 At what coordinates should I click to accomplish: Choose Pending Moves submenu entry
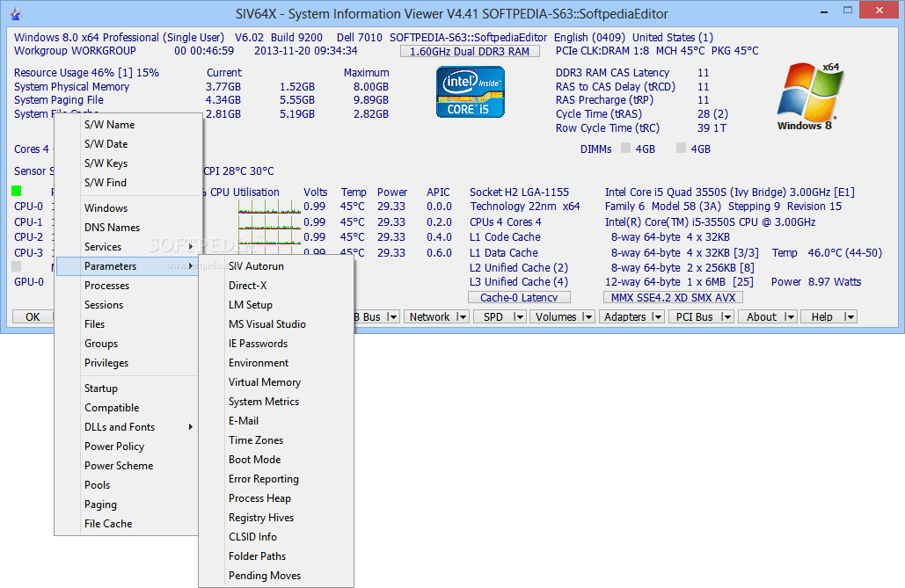coord(276,576)
